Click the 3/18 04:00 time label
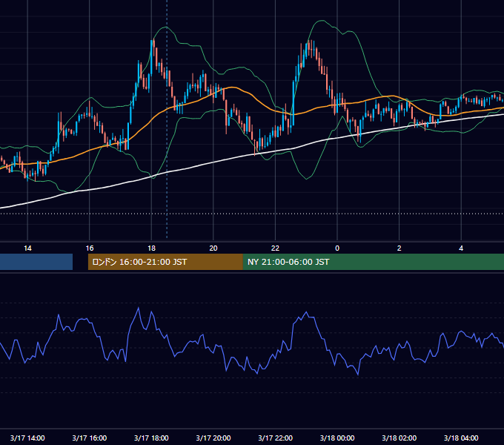The height and width of the screenshot is (445, 504). pyautogui.click(x=461, y=438)
